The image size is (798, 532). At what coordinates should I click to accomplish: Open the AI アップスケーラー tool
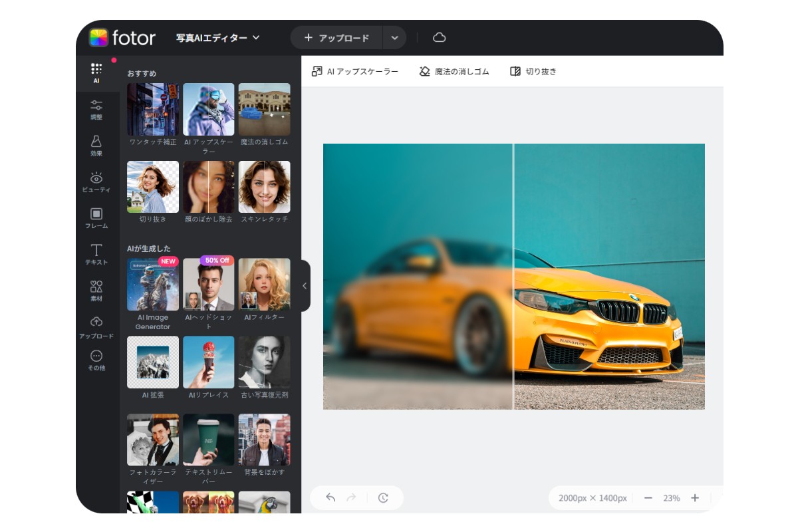tap(355, 70)
